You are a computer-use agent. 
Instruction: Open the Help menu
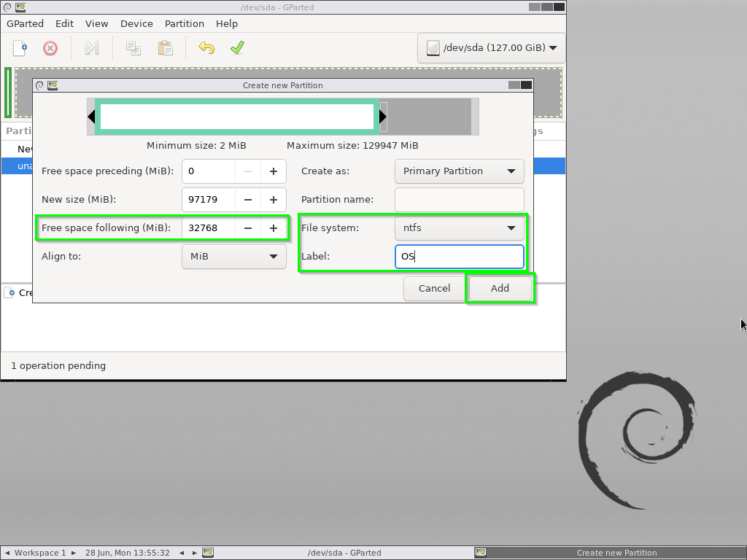click(x=227, y=24)
